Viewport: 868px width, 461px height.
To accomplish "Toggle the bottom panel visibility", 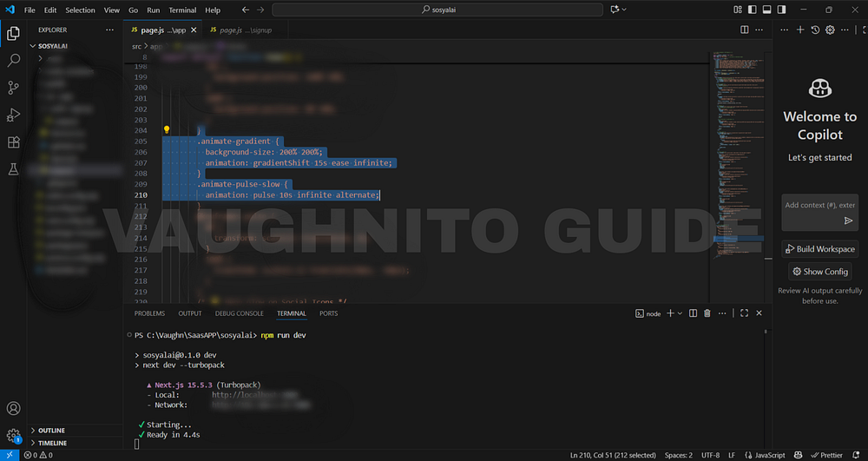I will coord(766,10).
